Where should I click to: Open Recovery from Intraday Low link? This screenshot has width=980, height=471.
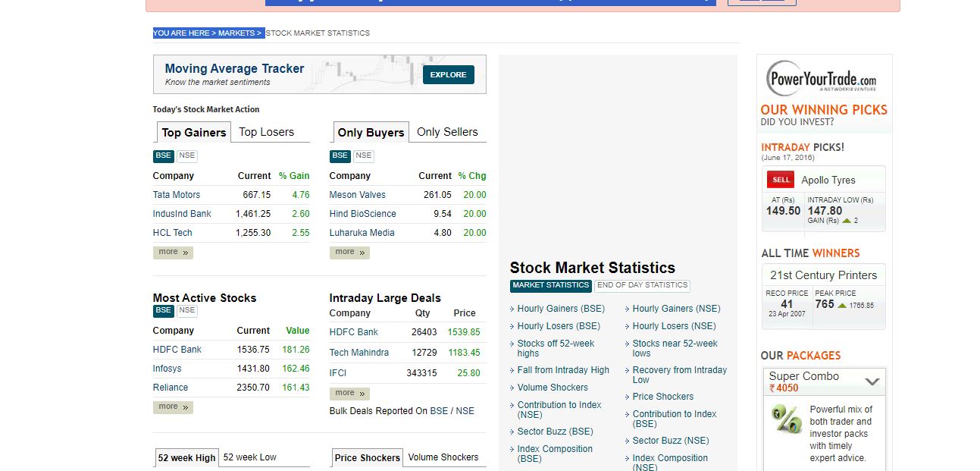[680, 375]
